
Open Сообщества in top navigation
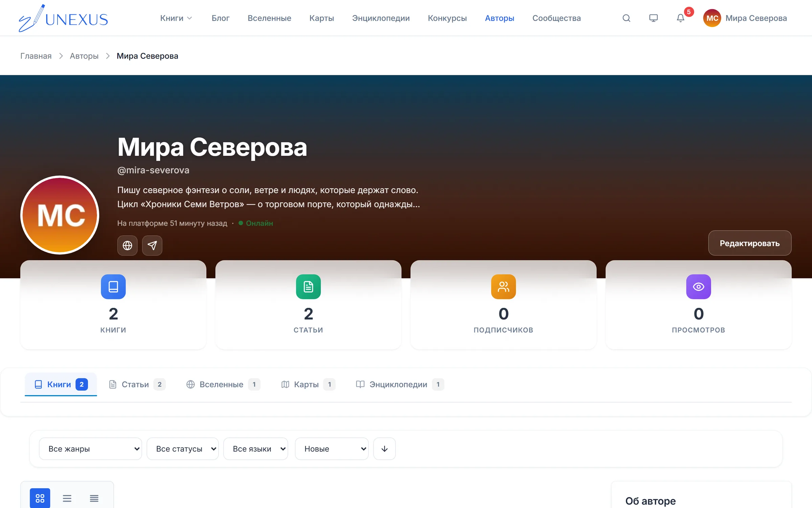pos(557,18)
